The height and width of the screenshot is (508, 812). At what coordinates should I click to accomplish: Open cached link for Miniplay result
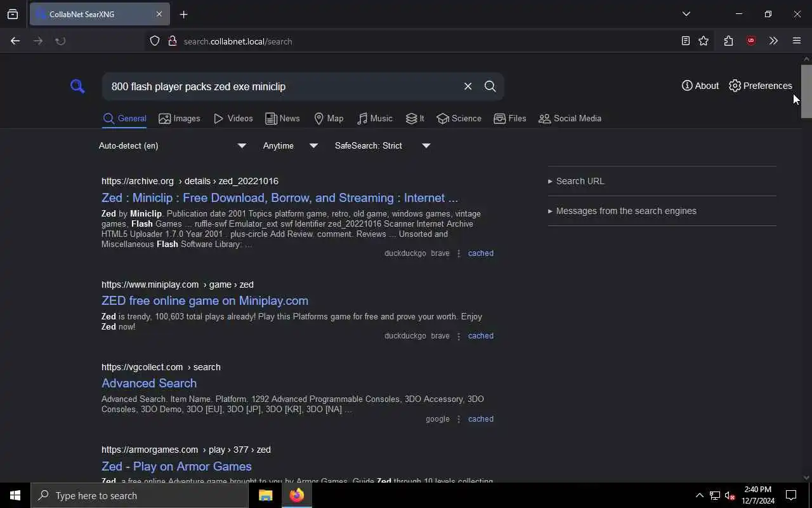pos(481,336)
